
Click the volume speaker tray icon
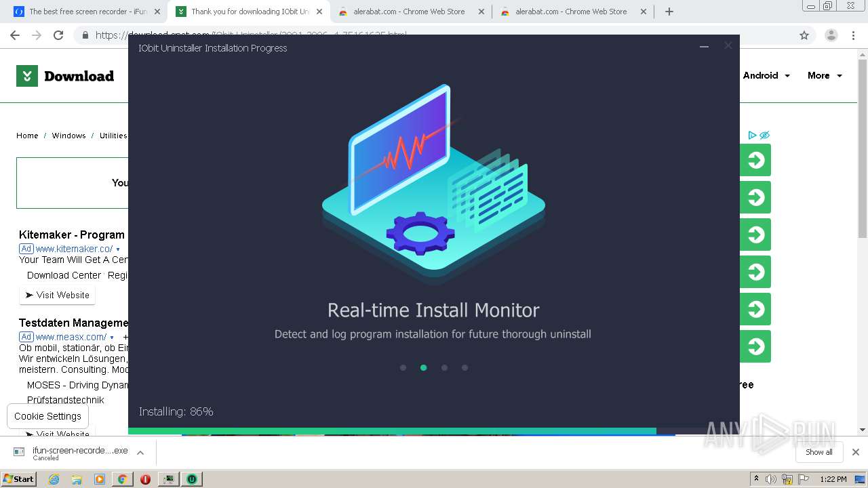pyautogui.click(x=771, y=479)
